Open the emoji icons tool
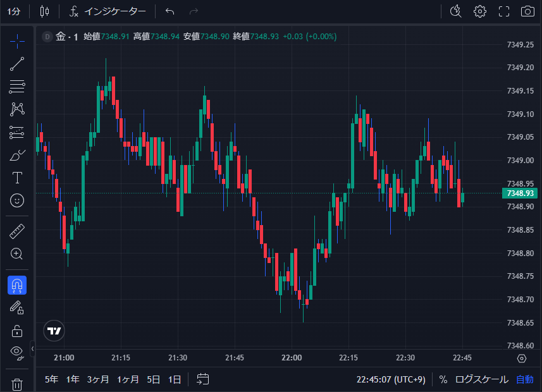The height and width of the screenshot is (392, 542). (x=17, y=200)
